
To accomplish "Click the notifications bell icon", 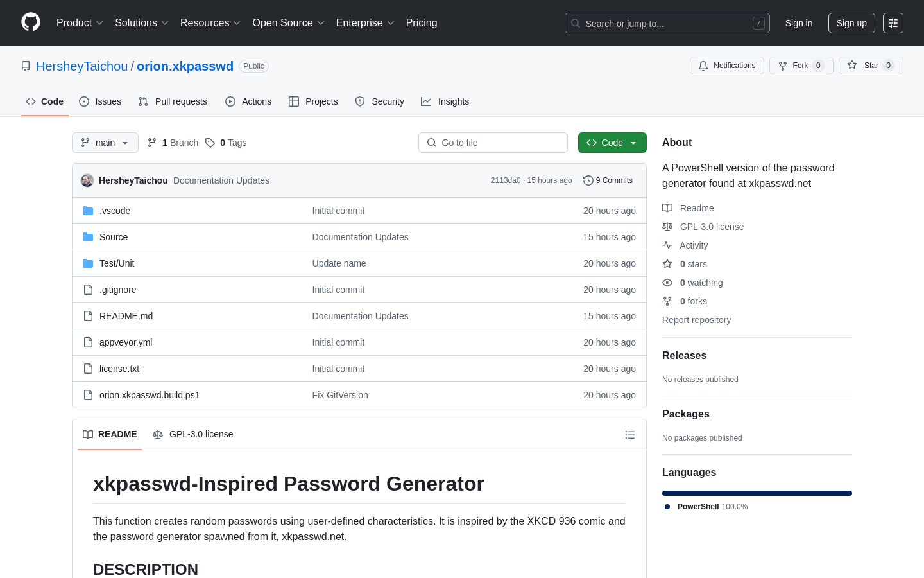I will [703, 66].
